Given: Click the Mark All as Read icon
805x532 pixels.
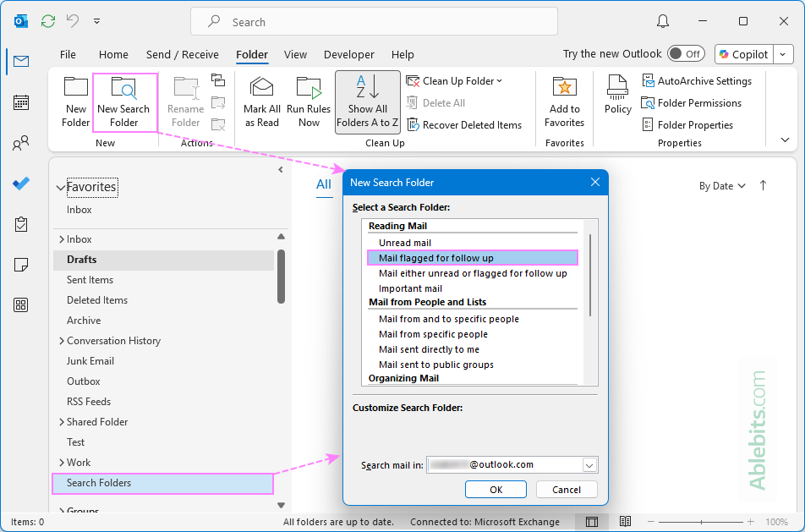Looking at the screenshot, I should 262,101.
